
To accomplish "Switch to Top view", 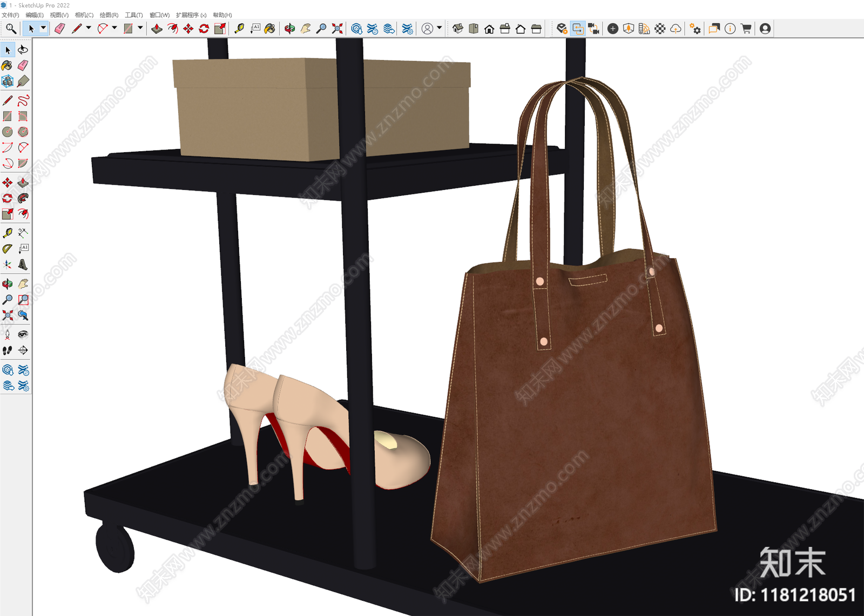I will (x=474, y=29).
